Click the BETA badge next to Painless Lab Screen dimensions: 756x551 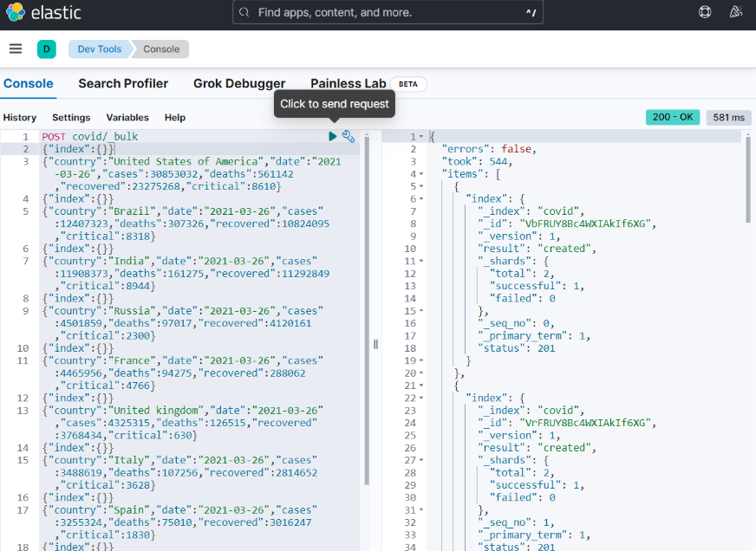click(x=407, y=84)
